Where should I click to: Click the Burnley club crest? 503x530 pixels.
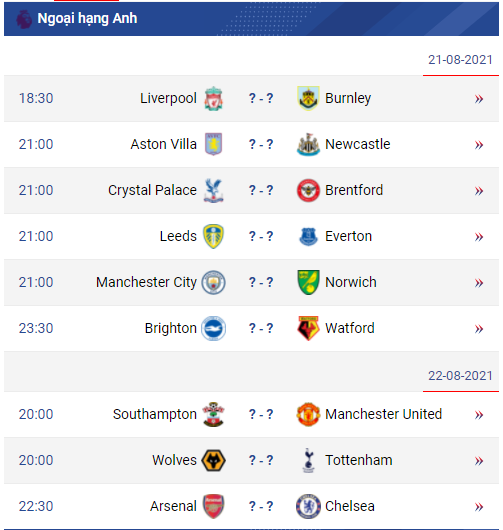(308, 98)
